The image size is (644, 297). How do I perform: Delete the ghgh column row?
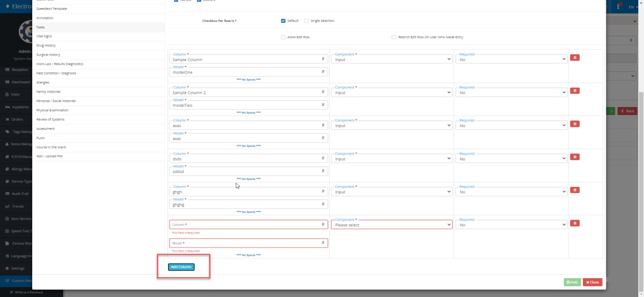575,190
